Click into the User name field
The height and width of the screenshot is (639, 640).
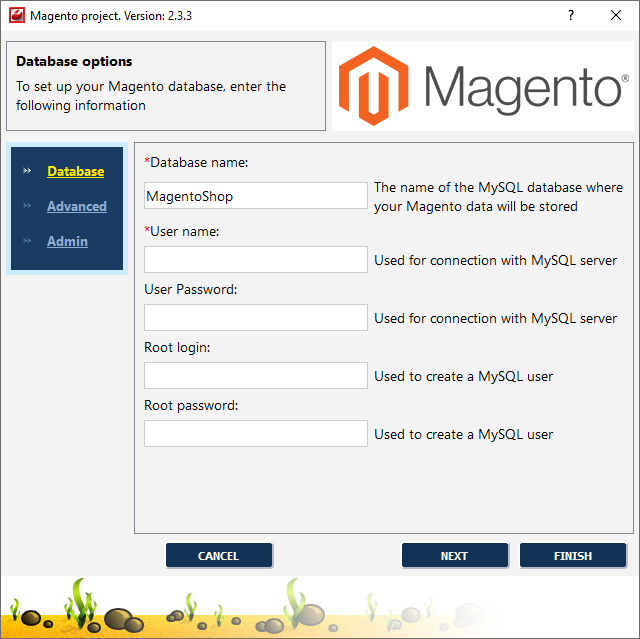[256, 260]
